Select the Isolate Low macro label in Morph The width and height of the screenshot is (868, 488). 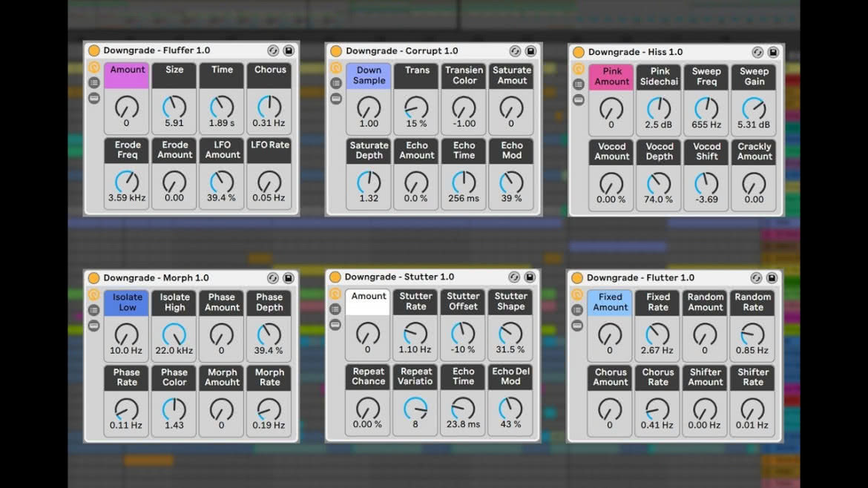pyautogui.click(x=127, y=303)
